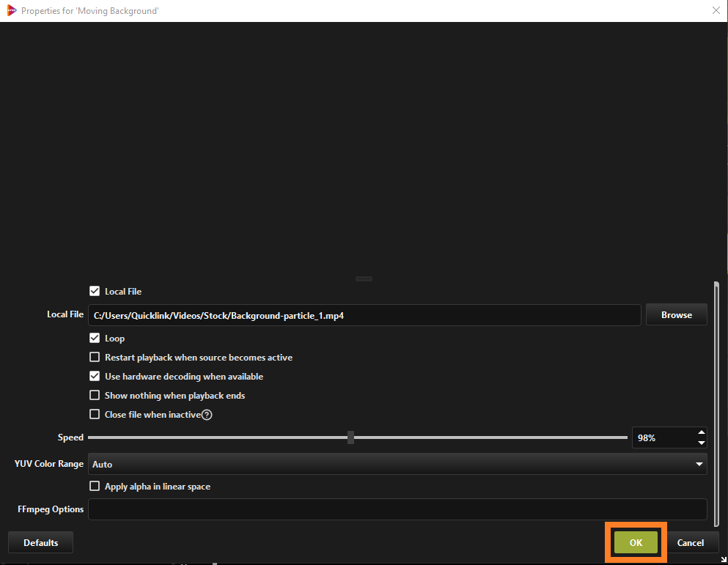Click the resize grip in the dialog corner
Viewport: 728px width, 565px height.
[x=724, y=561]
